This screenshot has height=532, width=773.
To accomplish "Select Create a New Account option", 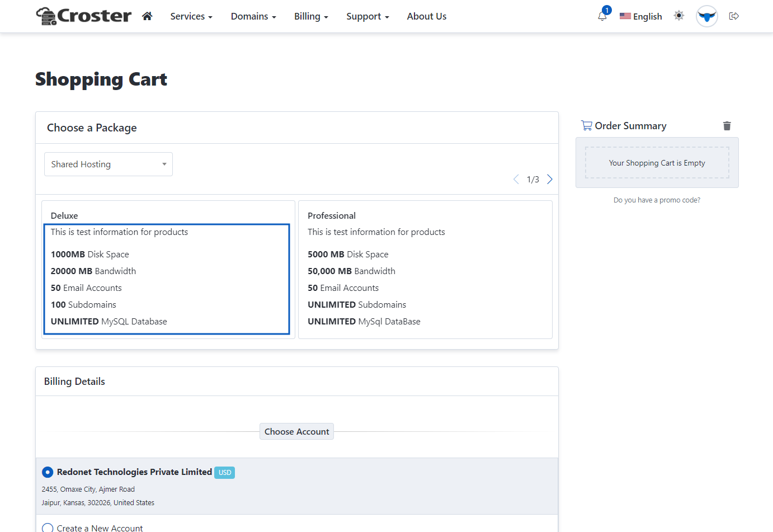I will 48,528.
